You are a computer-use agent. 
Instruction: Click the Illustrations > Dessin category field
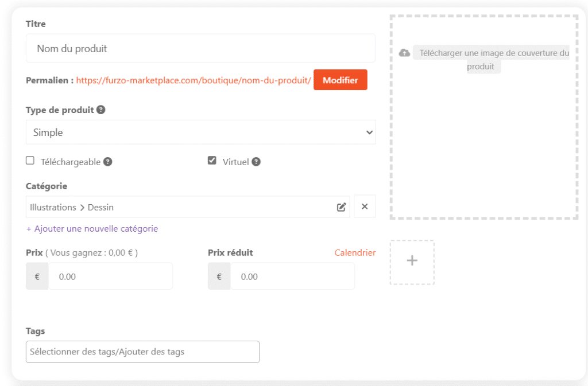188,206
